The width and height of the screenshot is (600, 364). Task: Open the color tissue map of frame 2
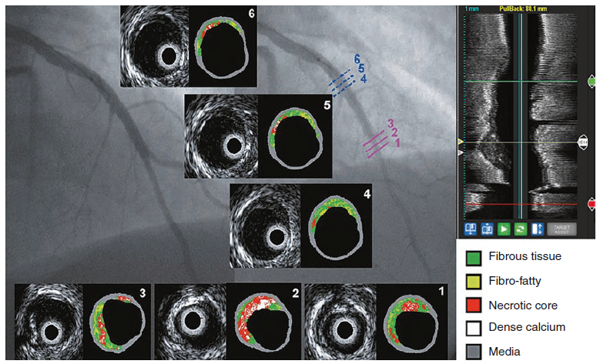point(264,322)
